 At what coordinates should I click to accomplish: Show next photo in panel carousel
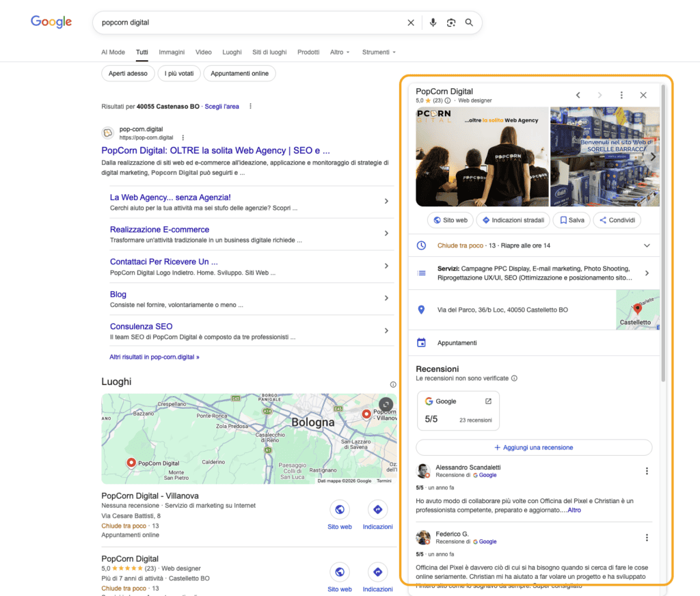click(653, 157)
